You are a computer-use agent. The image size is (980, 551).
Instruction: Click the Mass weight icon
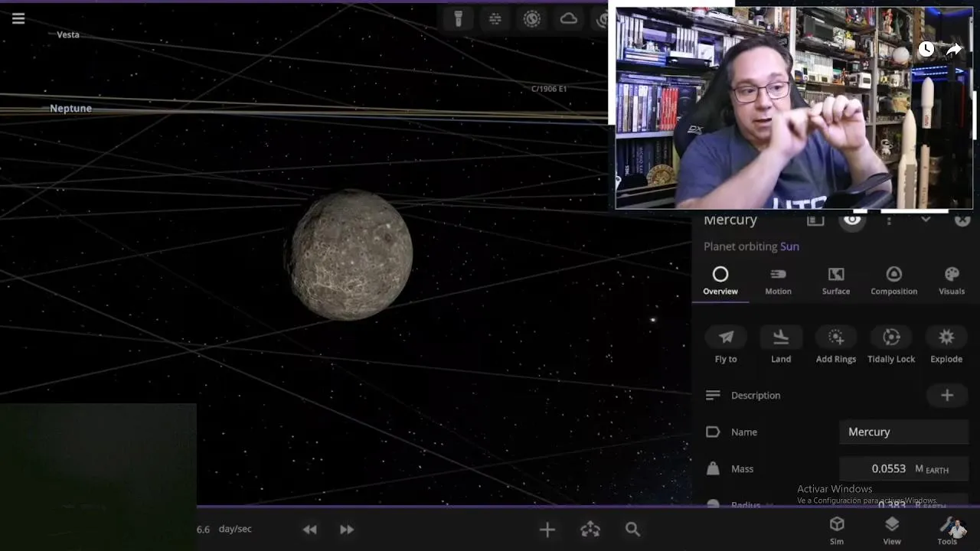click(x=713, y=468)
